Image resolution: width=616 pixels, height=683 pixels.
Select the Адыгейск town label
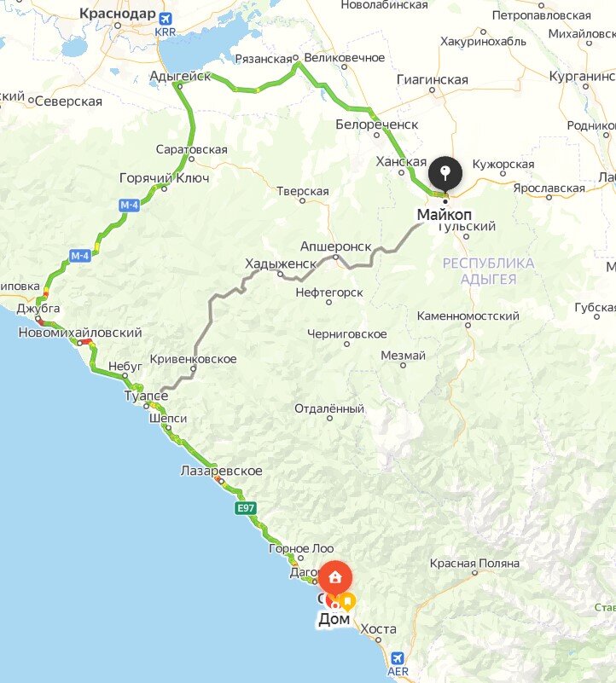(180, 76)
